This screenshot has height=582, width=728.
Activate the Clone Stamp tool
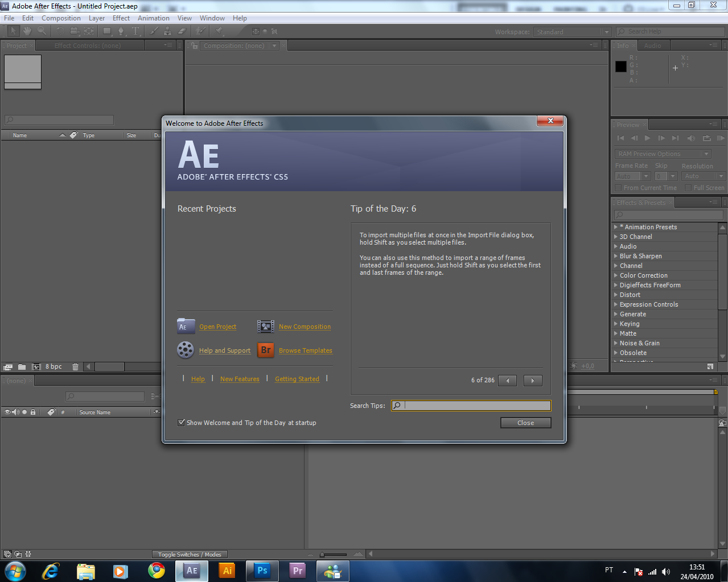click(x=168, y=31)
